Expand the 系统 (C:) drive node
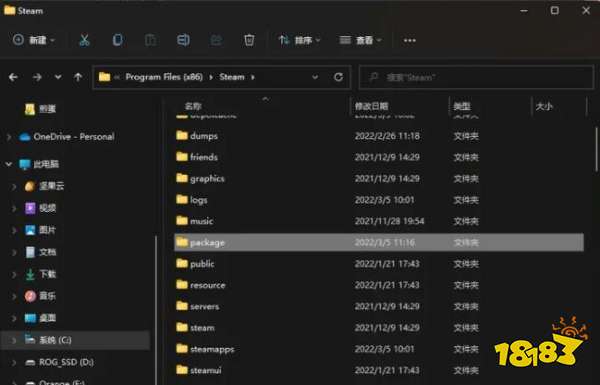 tap(14, 340)
